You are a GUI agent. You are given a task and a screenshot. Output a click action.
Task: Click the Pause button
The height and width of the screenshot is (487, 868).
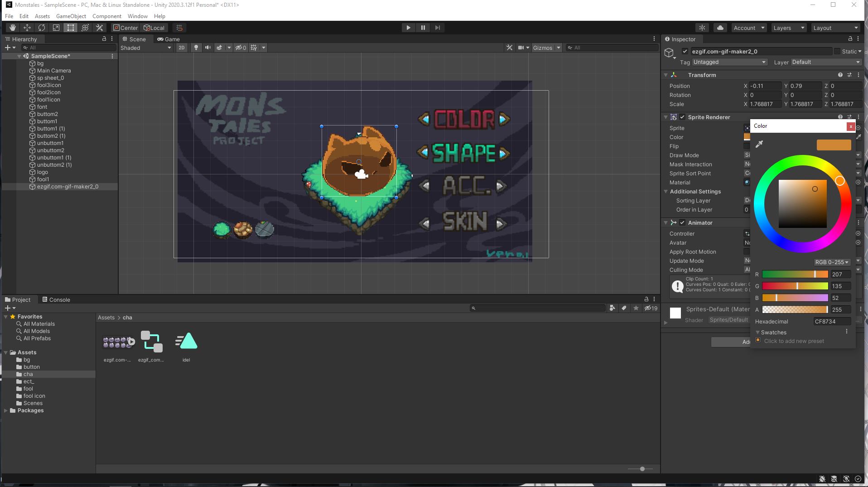pos(423,28)
